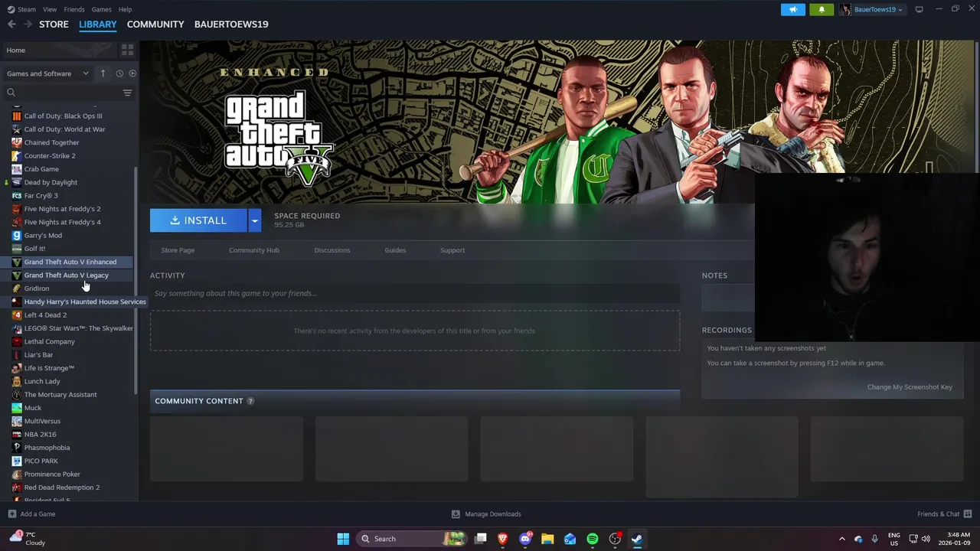Switch to Big Picture mode via monitor icon

[x=920, y=9]
